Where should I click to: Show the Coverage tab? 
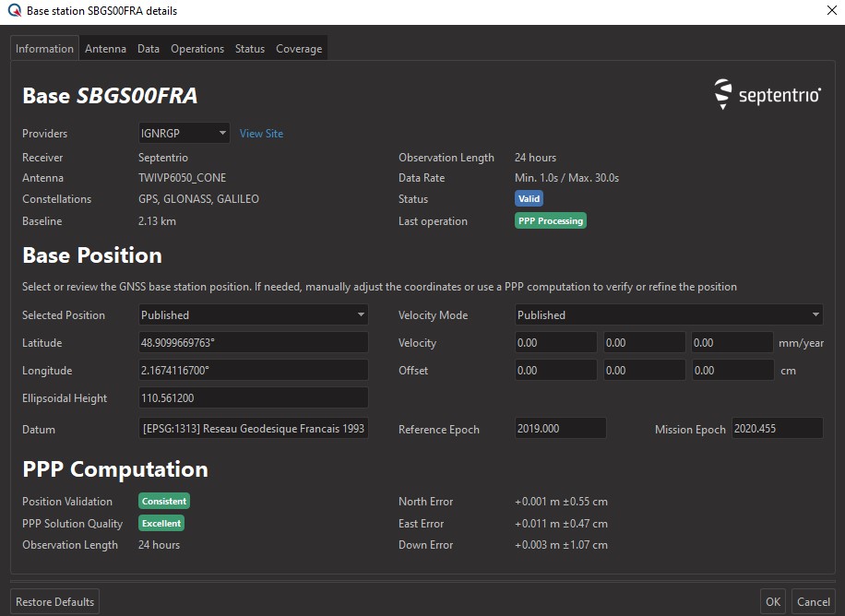pyautogui.click(x=299, y=49)
